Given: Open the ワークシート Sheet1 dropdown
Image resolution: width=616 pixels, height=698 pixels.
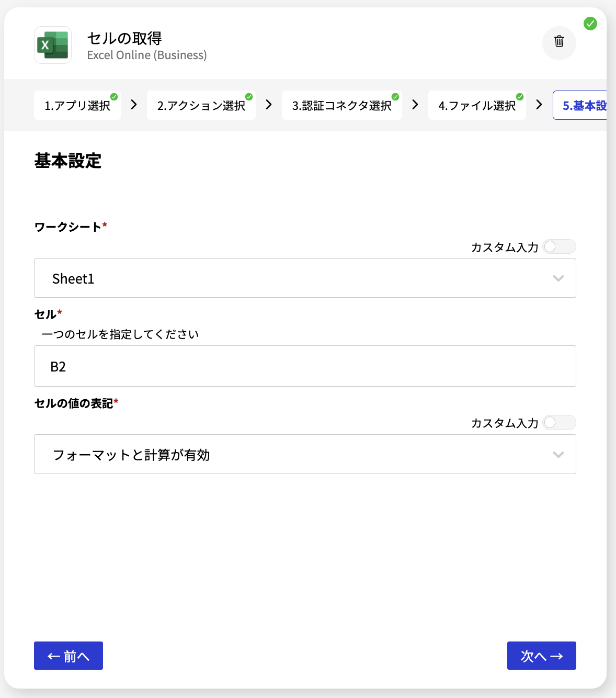Looking at the screenshot, I should click(305, 278).
